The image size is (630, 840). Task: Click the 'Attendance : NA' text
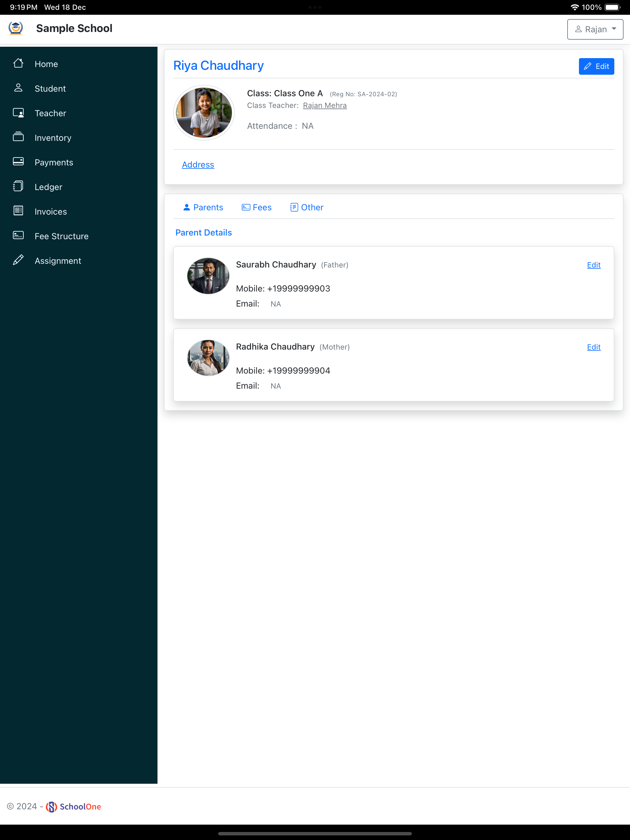(280, 126)
